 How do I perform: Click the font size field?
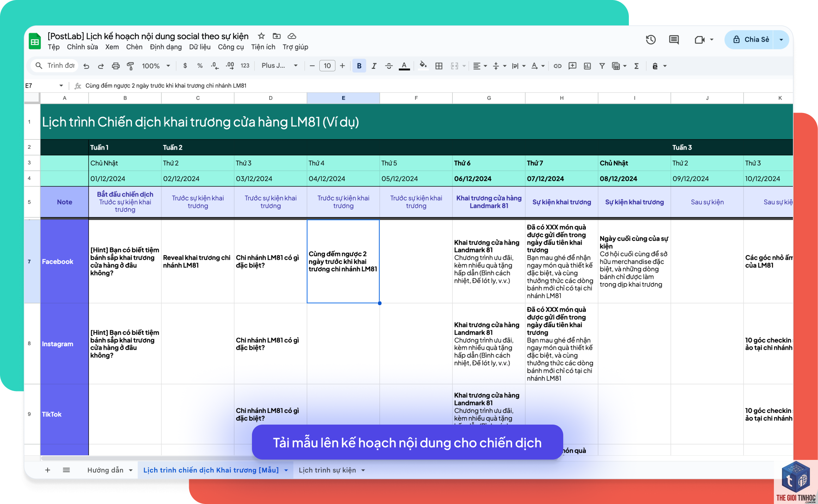coord(327,66)
